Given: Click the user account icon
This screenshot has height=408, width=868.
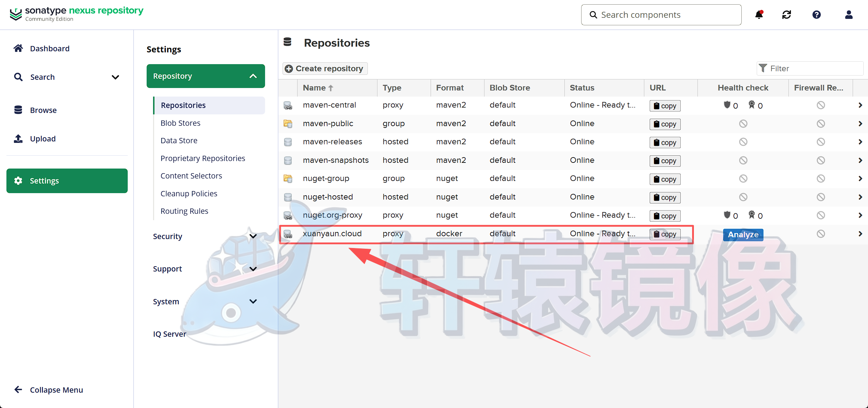Looking at the screenshot, I should tap(849, 15).
